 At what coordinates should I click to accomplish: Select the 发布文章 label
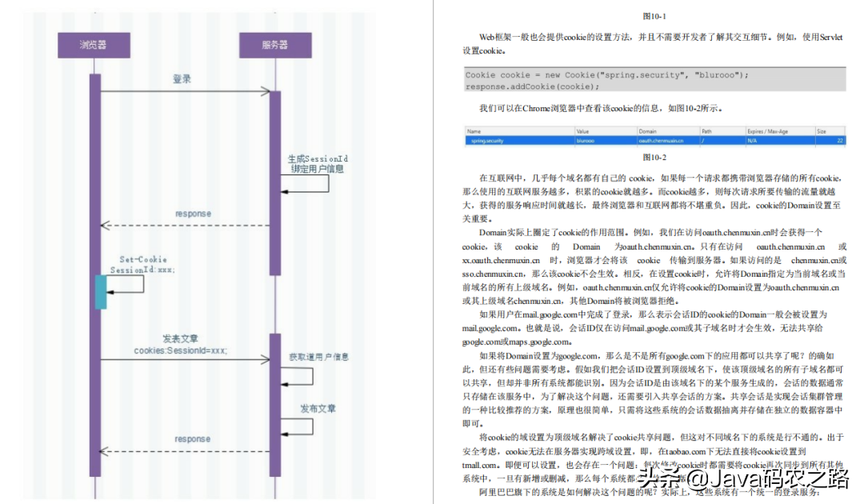click(318, 409)
